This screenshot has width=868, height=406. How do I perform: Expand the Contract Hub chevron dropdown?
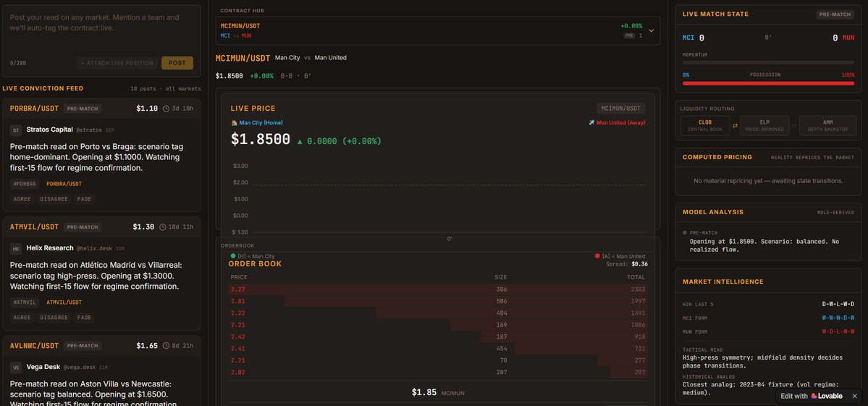coord(651,31)
